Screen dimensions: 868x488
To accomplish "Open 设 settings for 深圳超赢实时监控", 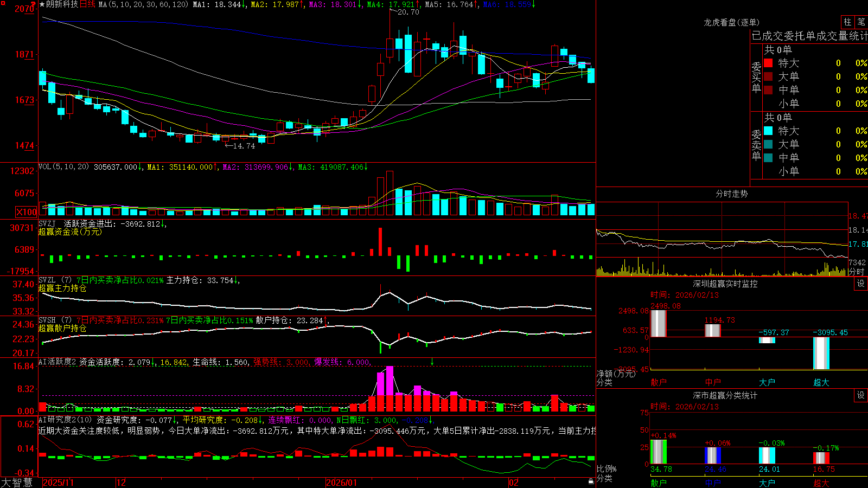I will (861, 284).
